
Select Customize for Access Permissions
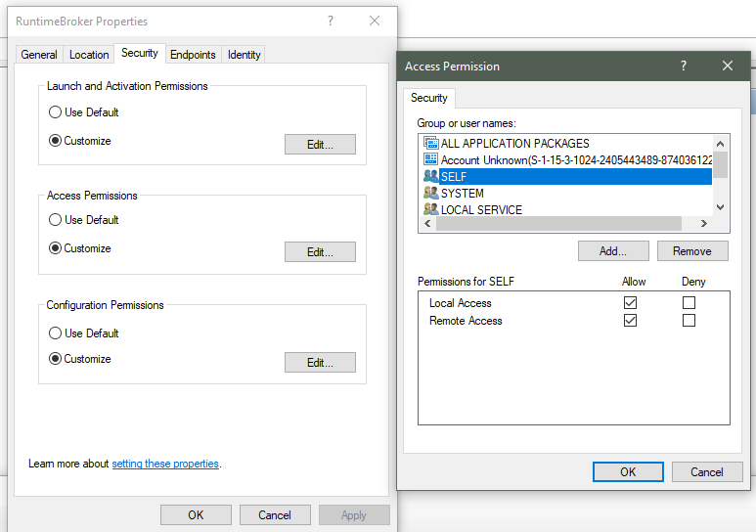tap(55, 248)
